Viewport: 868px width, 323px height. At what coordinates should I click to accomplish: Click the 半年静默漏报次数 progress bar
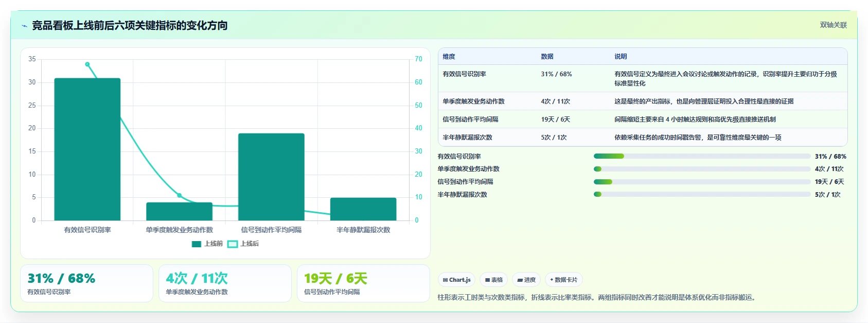[x=702, y=194]
